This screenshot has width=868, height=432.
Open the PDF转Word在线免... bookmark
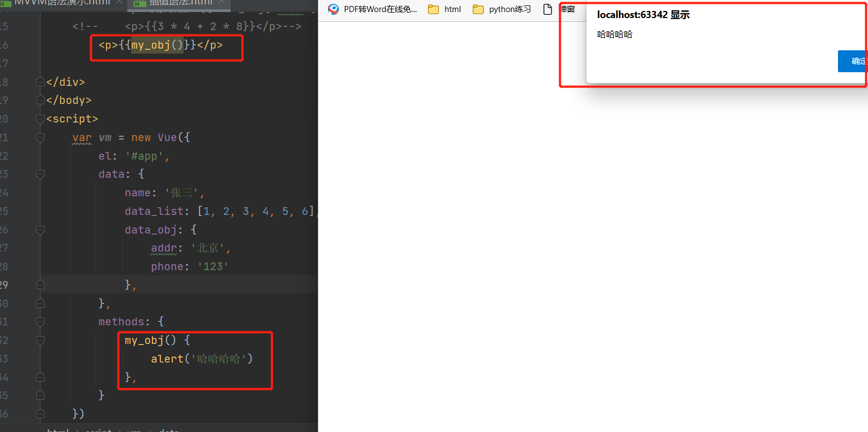[x=372, y=9]
